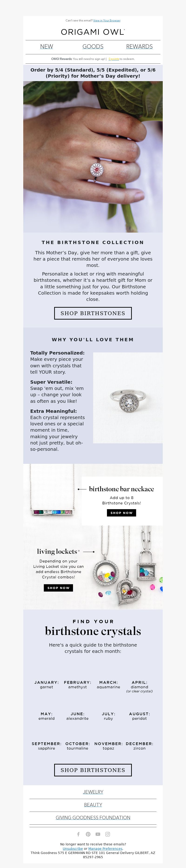
Task: Open the Instagram social icon
Action: click(x=108, y=834)
